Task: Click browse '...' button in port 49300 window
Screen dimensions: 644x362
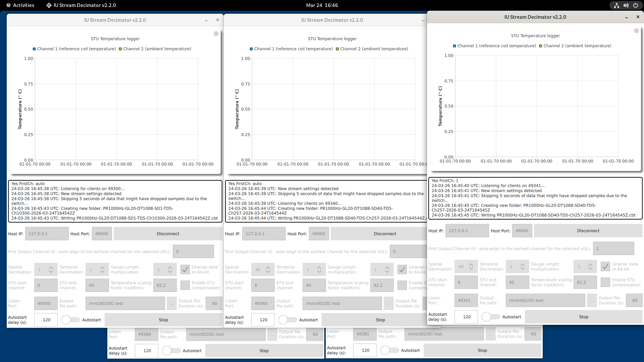Action: pyautogui.click(x=171, y=304)
